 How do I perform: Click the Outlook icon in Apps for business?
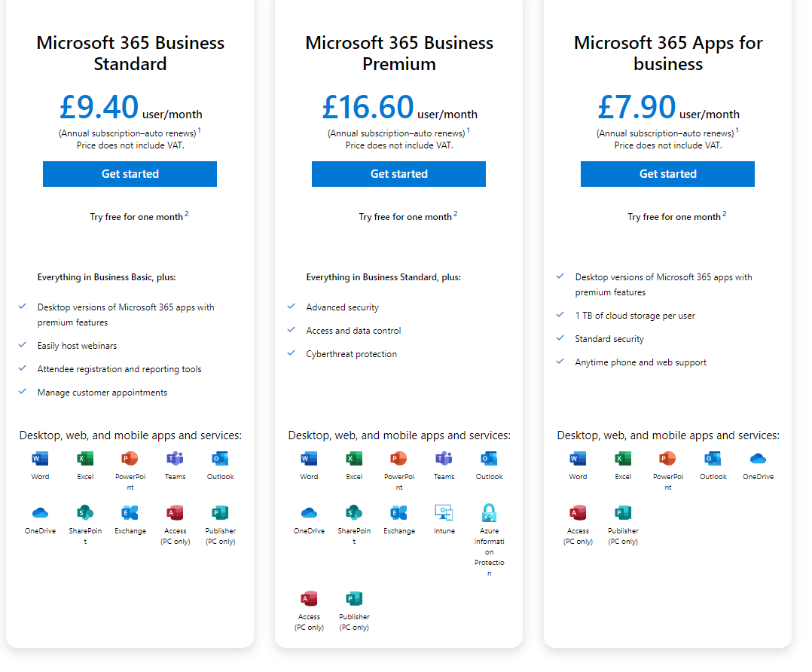pyautogui.click(x=713, y=459)
